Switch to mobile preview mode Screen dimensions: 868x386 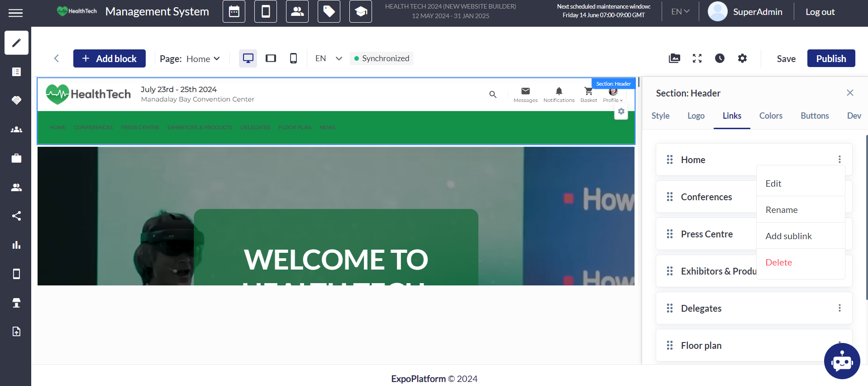click(293, 58)
